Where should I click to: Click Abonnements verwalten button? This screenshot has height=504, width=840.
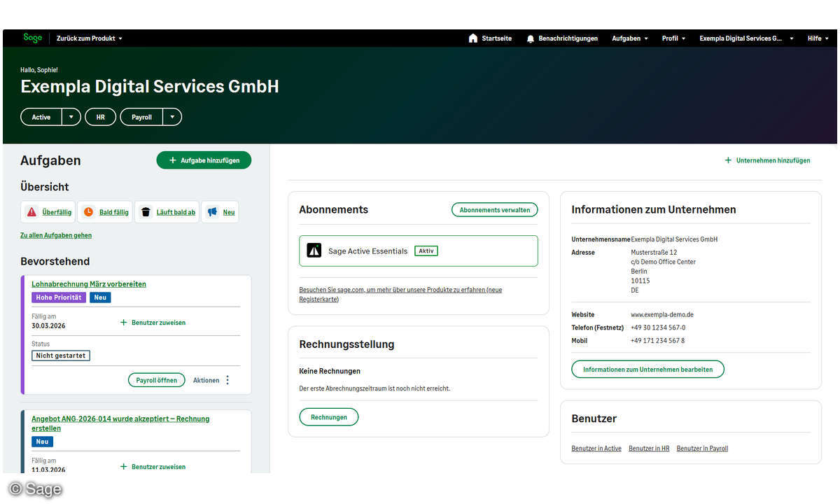[494, 209]
